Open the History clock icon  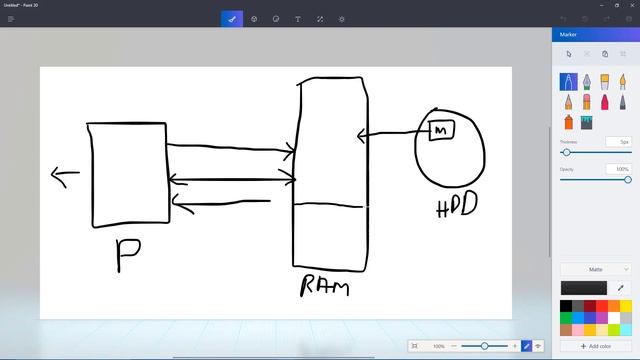[585, 19]
